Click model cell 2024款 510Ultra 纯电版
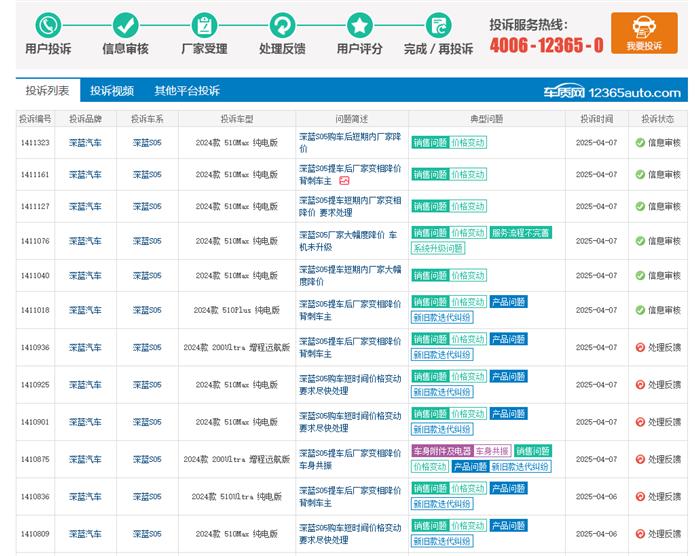700x556 pixels. click(x=237, y=496)
